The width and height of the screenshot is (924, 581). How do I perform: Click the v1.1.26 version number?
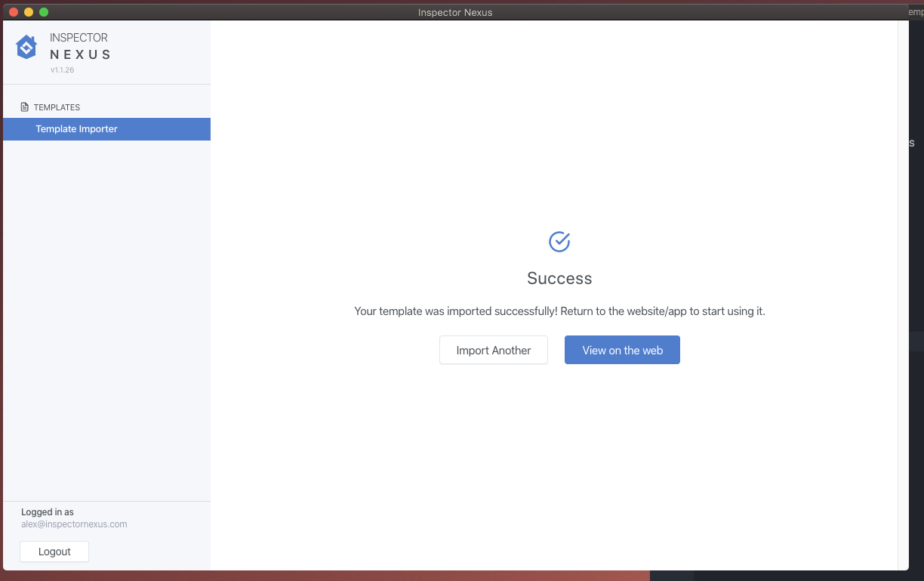coord(62,70)
